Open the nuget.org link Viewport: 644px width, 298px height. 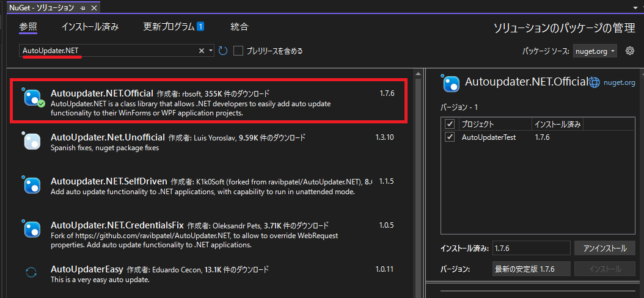pyautogui.click(x=619, y=83)
